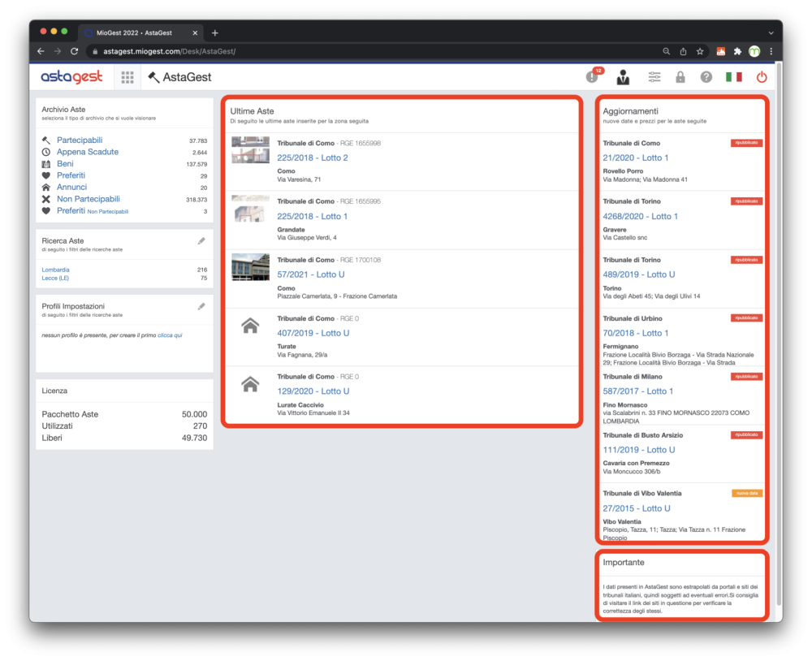The image size is (812, 661).
Task: Click the 'Pacchetto Aste' licence row
Action: tap(124, 414)
